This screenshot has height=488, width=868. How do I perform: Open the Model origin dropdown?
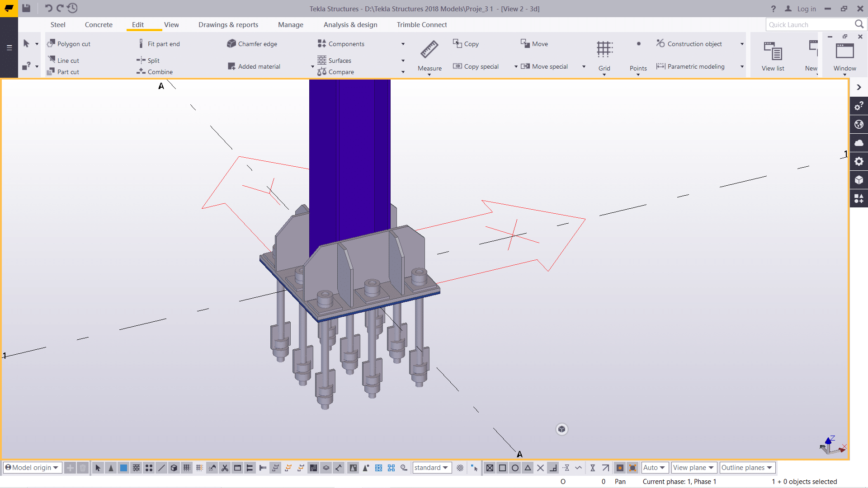coord(32,468)
